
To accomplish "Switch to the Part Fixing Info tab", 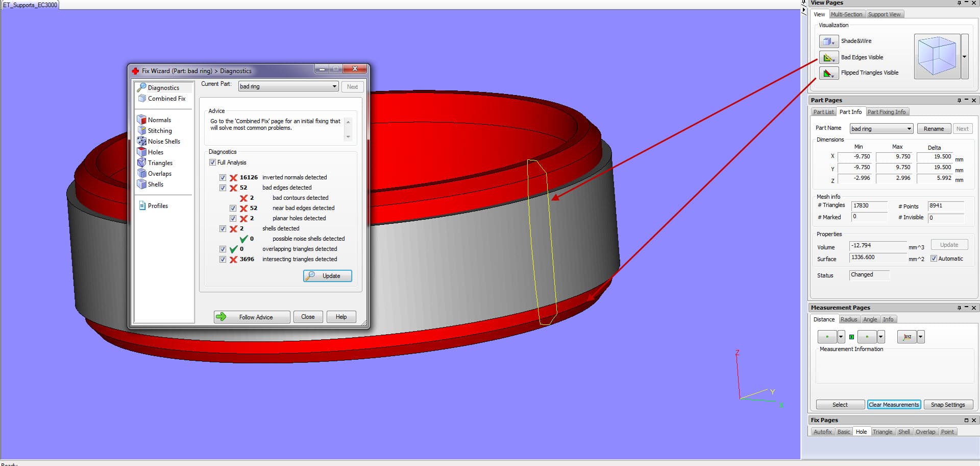I will pos(887,112).
